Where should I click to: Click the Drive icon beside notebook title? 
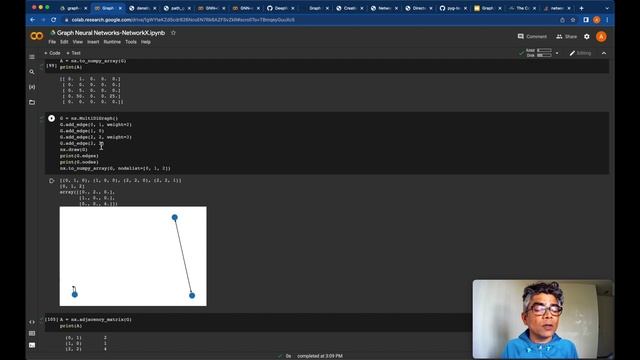coord(53,33)
